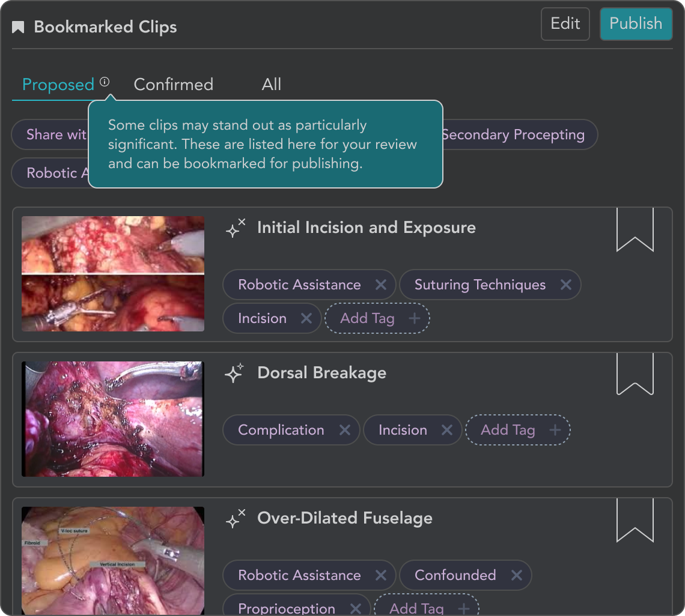This screenshot has width=685, height=616.
Task: Bookmark the Dorsal Breakage clip
Action: pyautogui.click(x=635, y=373)
